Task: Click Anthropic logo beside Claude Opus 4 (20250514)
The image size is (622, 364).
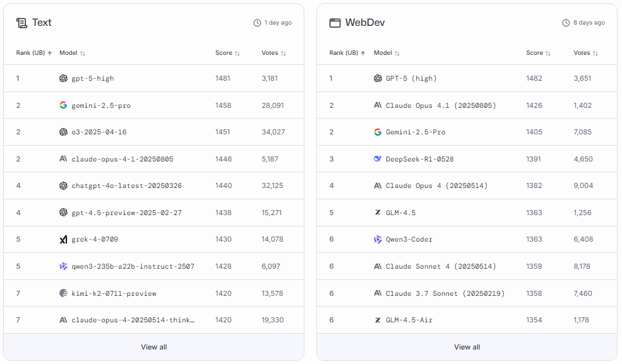Action: pos(378,185)
